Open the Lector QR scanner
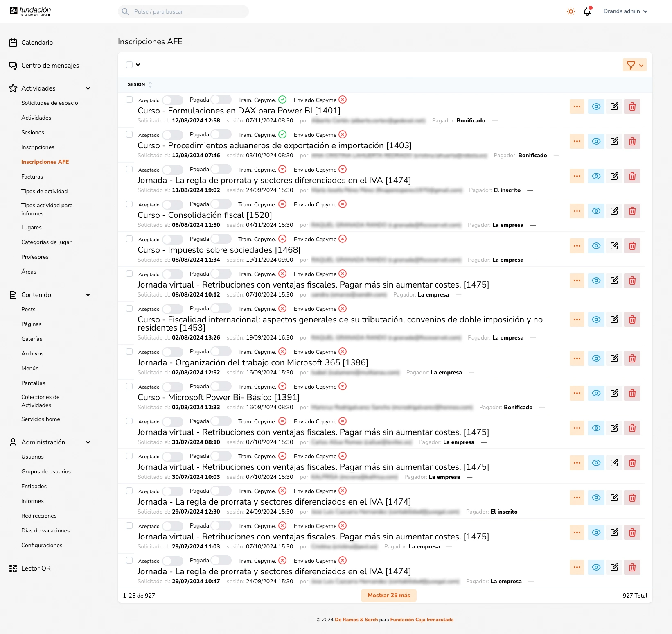 point(36,568)
